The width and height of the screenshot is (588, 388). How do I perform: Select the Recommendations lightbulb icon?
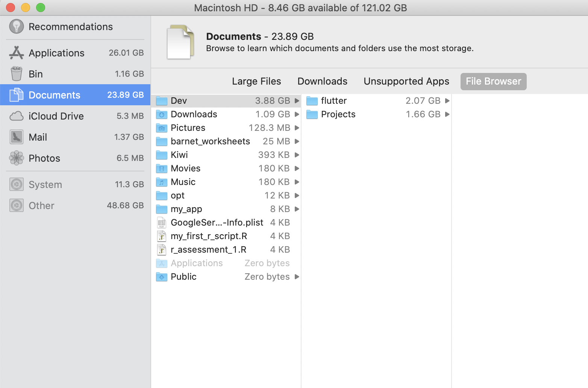point(16,26)
